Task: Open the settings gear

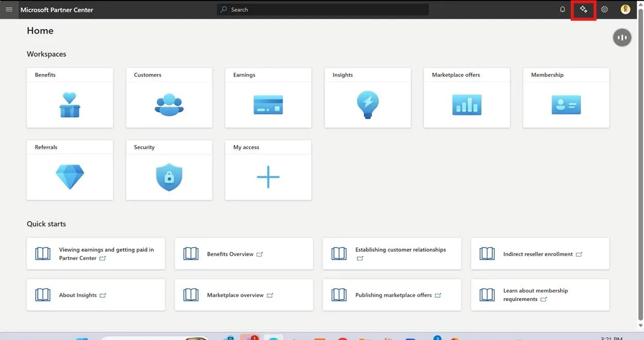Action: tap(604, 9)
